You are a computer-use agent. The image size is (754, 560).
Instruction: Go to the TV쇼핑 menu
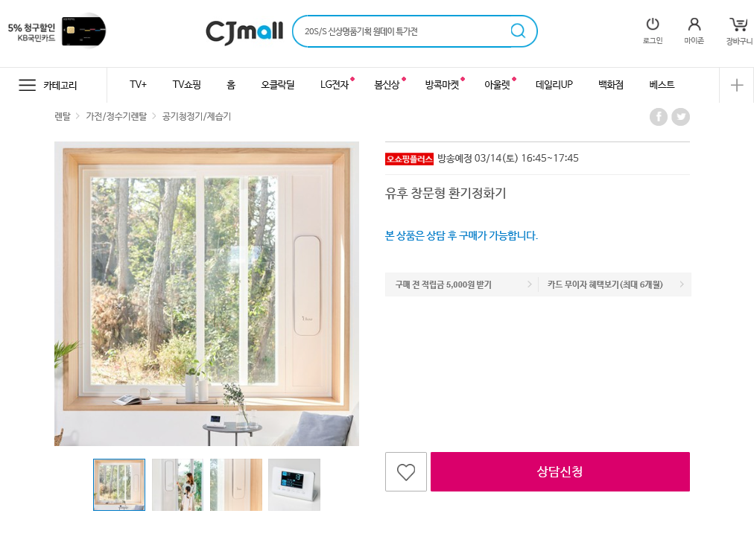pos(186,85)
